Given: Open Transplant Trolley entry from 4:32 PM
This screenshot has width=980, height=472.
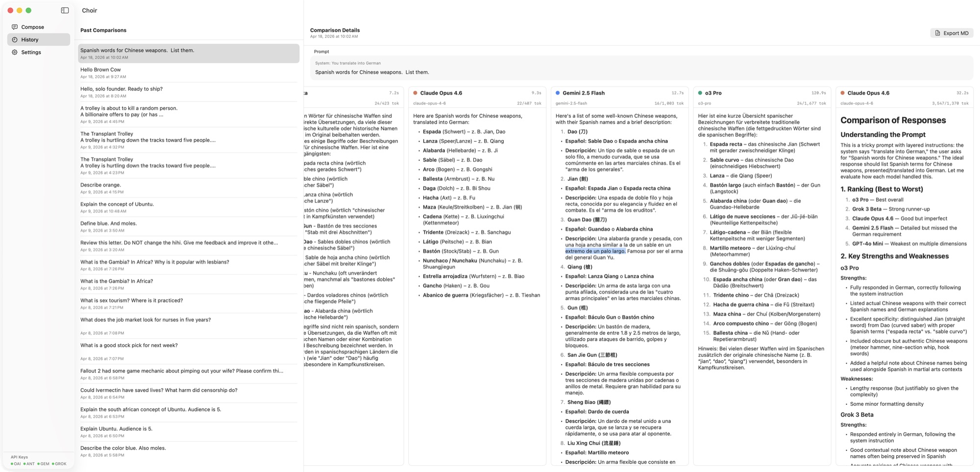Looking at the screenshot, I should pos(189,140).
